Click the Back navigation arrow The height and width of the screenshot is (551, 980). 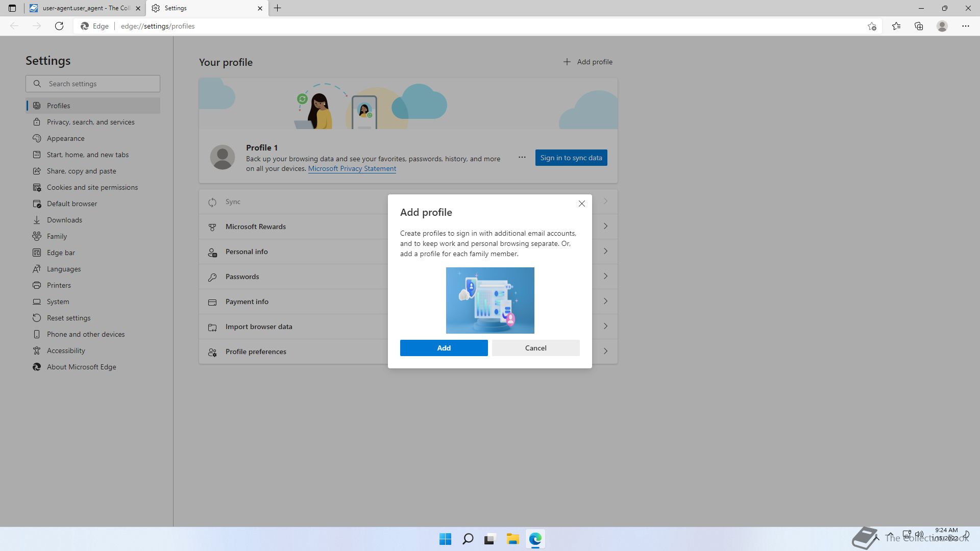[x=14, y=26]
